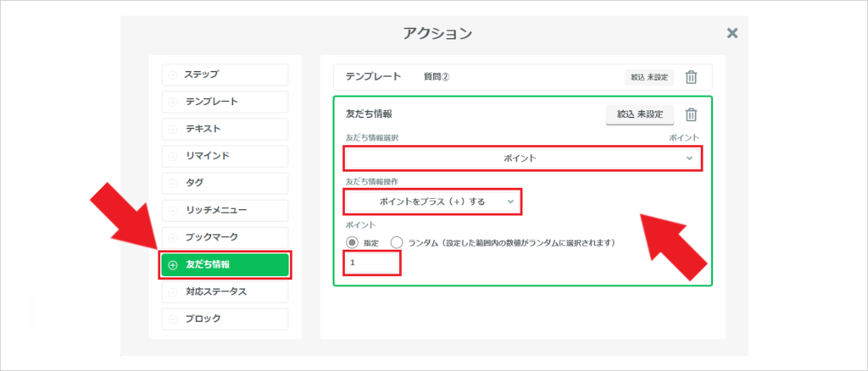This screenshot has height=371, width=868.
Task: Click the plus icon next to タグ
Action: pyautogui.click(x=173, y=183)
